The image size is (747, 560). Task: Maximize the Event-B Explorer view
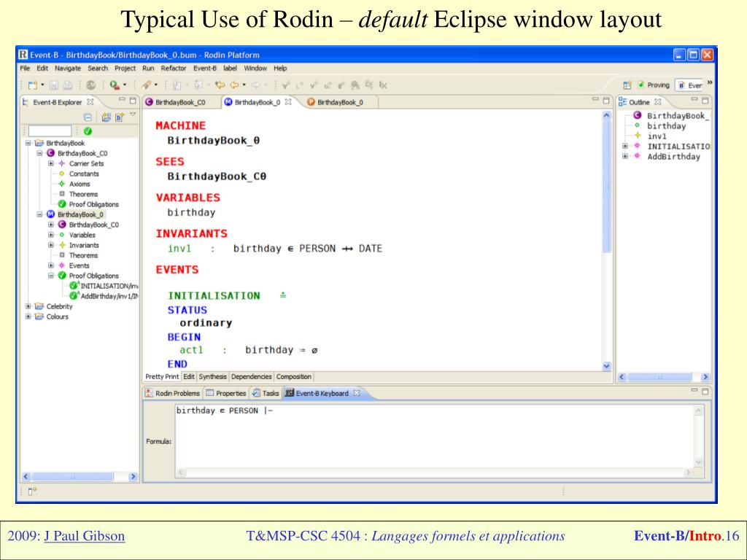133,101
